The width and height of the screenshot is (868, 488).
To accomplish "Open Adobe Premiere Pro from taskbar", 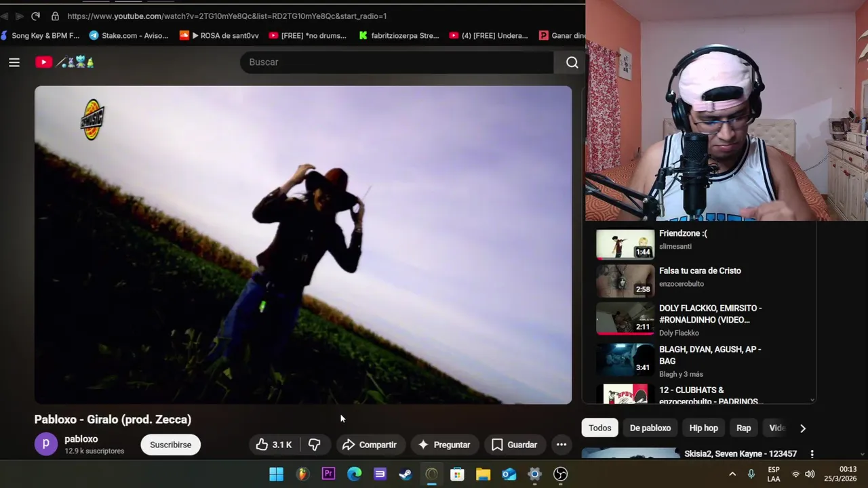I will (x=329, y=474).
